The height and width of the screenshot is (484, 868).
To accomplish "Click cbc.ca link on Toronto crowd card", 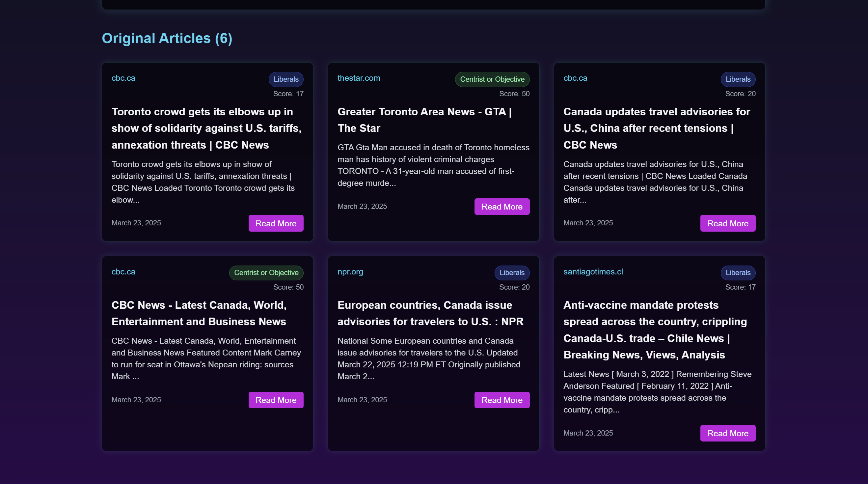I will pyautogui.click(x=123, y=78).
